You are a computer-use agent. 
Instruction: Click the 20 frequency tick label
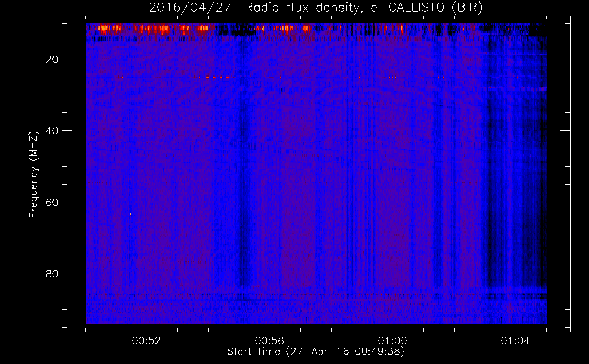click(x=52, y=59)
